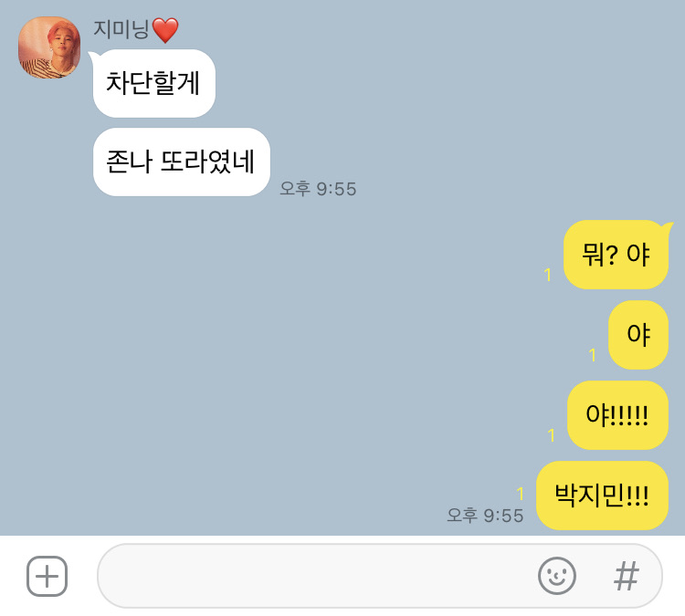Screen dimensions: 685x616
Task: Open the emoticon smiley picker
Action: pyautogui.click(x=556, y=576)
